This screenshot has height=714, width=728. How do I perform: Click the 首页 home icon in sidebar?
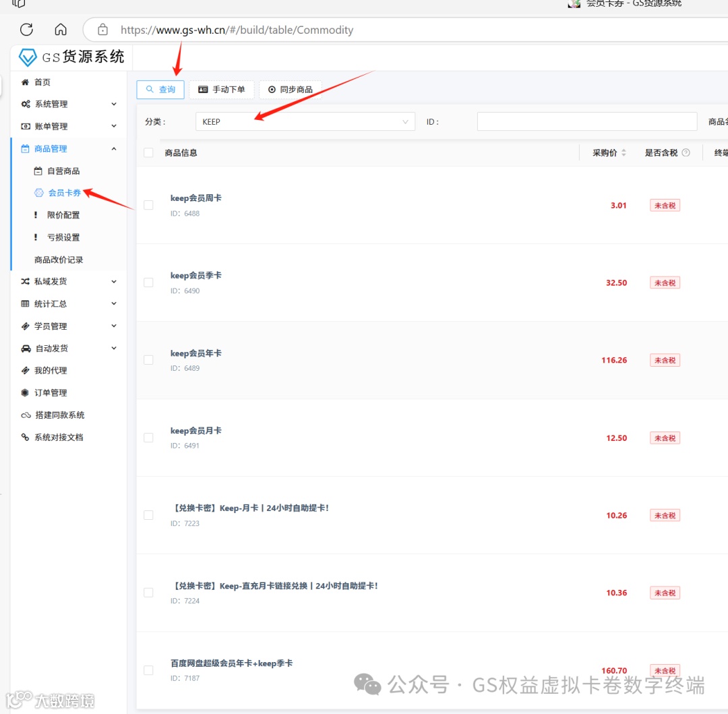(x=25, y=82)
